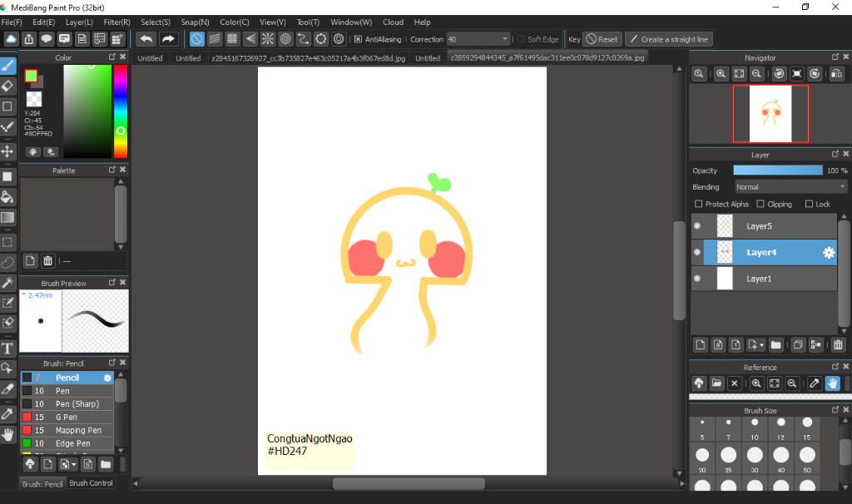Choose the Move tool
The image size is (852, 504).
click(x=7, y=151)
